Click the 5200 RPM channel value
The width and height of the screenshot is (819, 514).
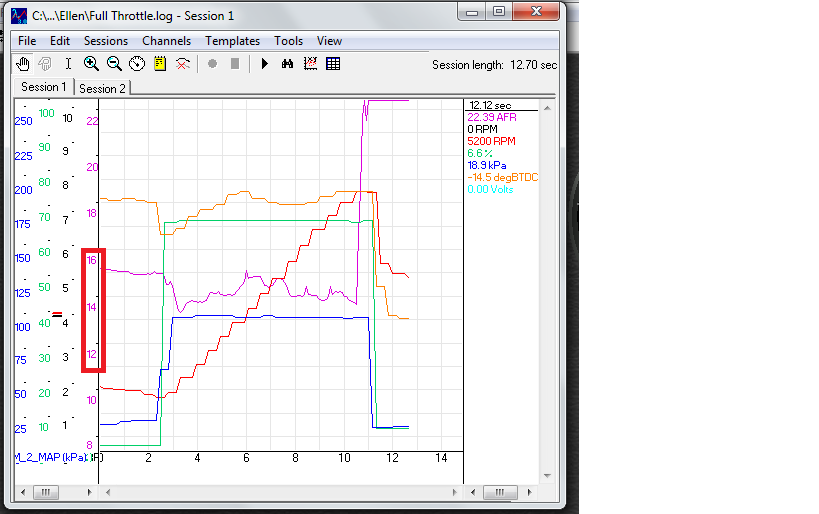point(492,141)
